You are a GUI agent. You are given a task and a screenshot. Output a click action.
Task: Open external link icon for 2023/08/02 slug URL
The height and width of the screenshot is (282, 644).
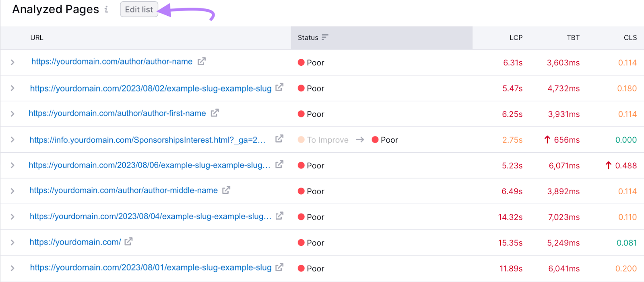tap(279, 87)
